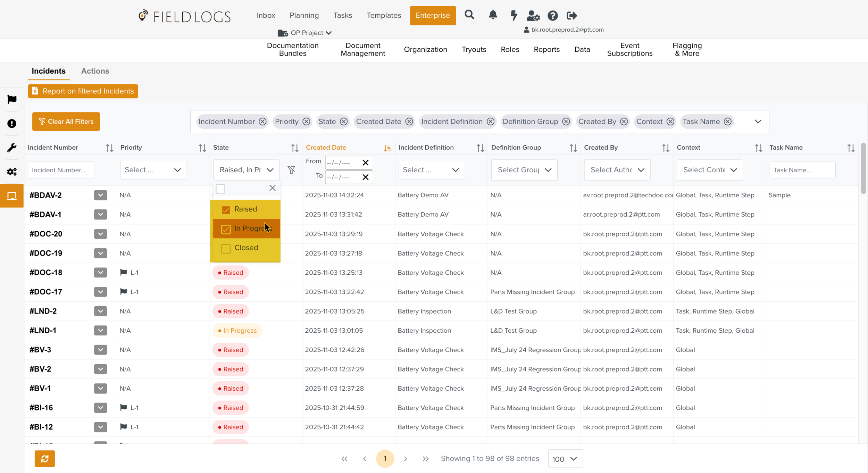Image resolution: width=868 pixels, height=473 pixels.
Task: Click Clear All Filters button
Action: 66,122
